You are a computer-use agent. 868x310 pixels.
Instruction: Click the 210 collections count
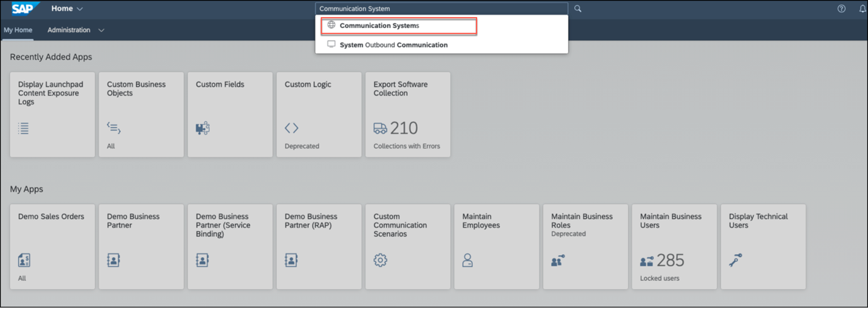tap(404, 128)
